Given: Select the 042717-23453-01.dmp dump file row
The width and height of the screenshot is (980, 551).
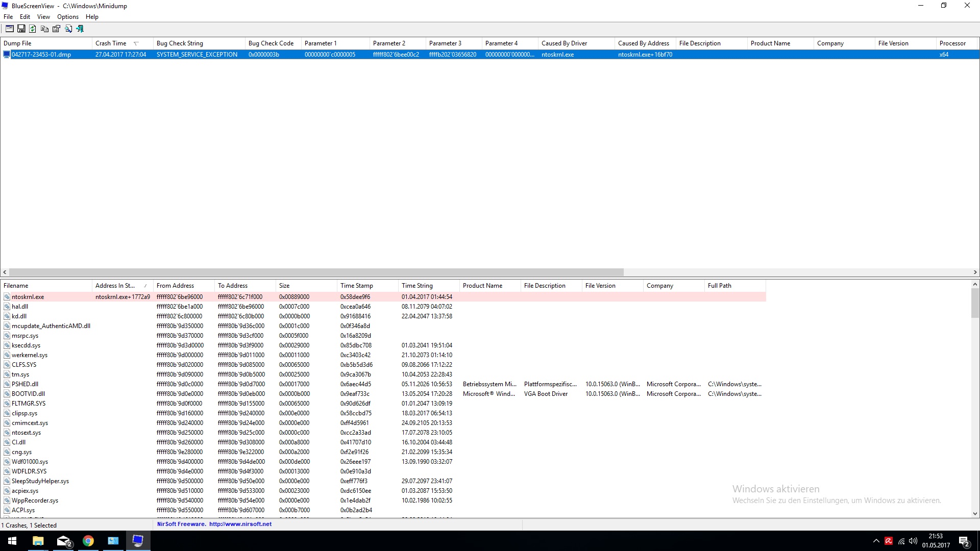Looking at the screenshot, I should (x=41, y=55).
